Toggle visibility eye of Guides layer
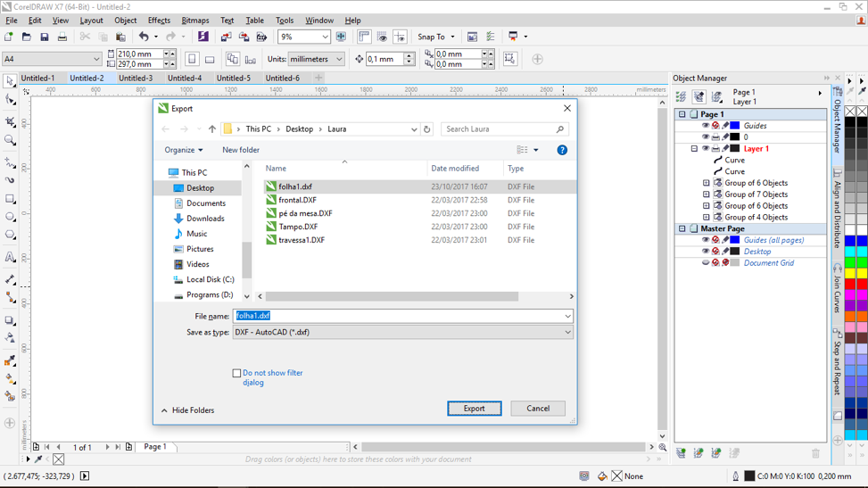 click(x=706, y=126)
